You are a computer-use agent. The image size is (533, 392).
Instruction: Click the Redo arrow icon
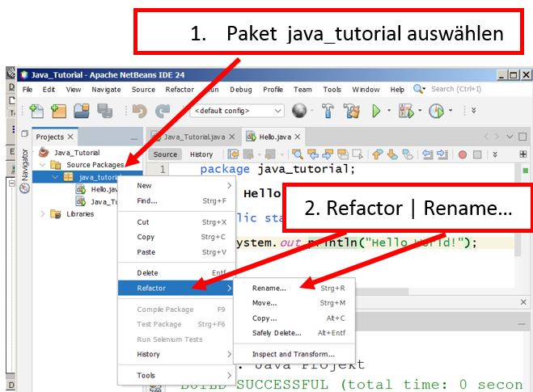tap(163, 111)
